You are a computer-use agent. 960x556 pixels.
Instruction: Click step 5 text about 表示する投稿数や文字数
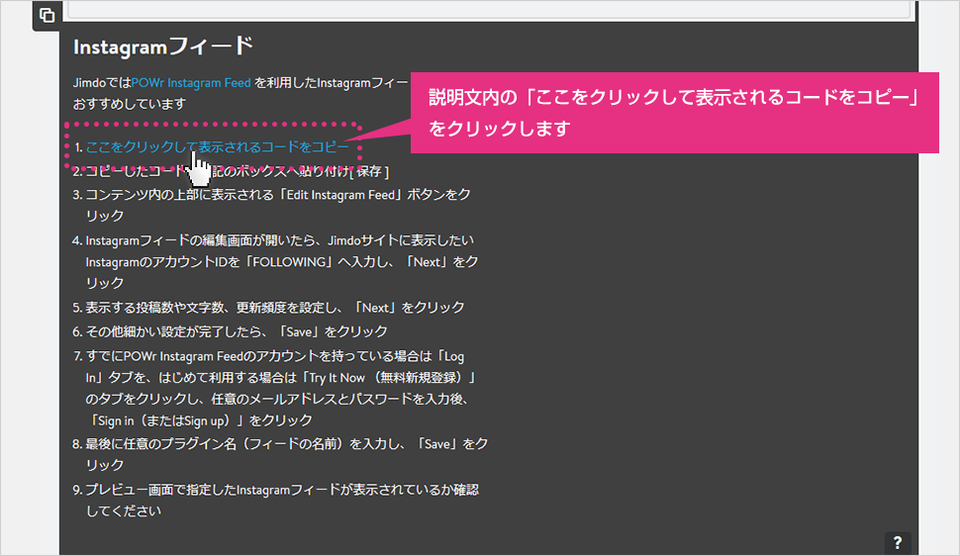coord(275,307)
